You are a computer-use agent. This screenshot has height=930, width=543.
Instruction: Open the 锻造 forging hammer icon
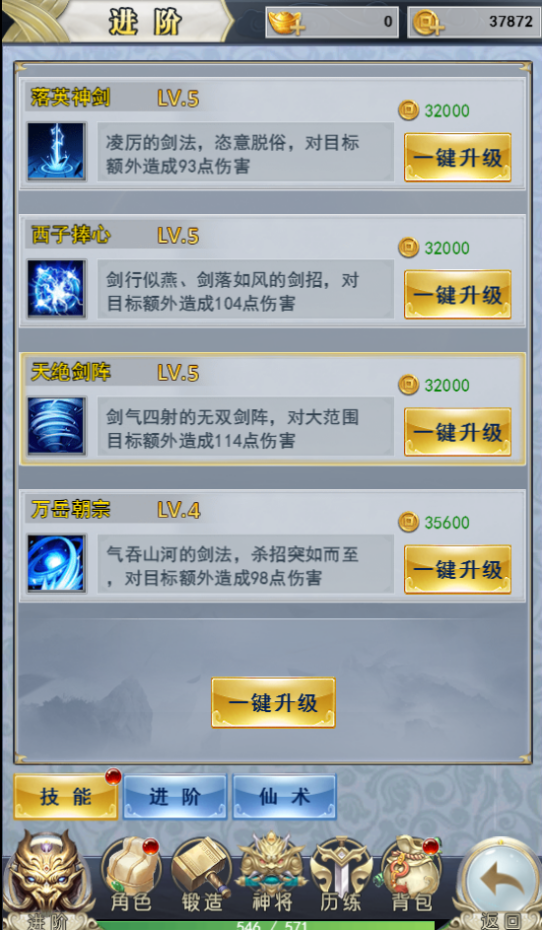(x=201, y=874)
